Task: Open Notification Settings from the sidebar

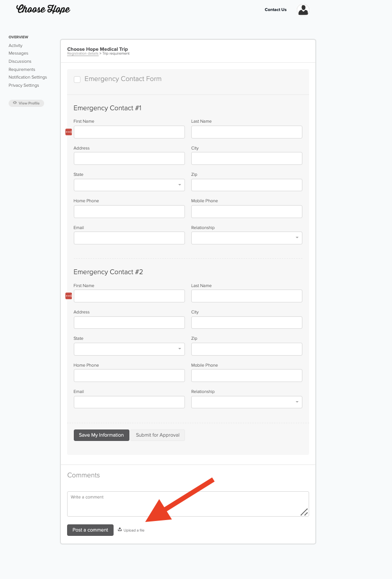Action: point(28,77)
